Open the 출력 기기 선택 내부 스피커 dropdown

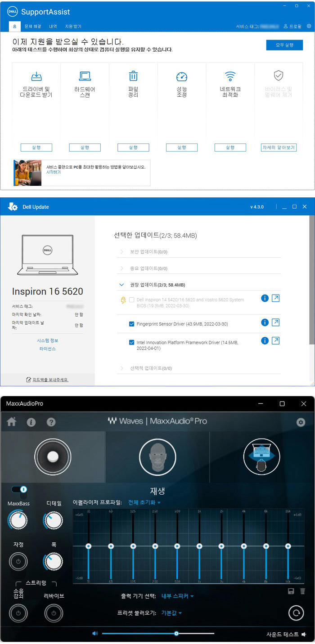[178, 596]
